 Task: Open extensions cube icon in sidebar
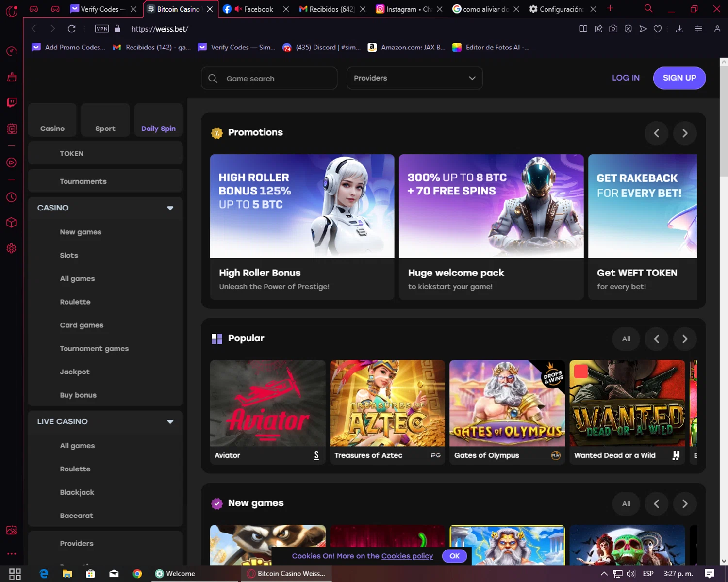click(x=12, y=223)
